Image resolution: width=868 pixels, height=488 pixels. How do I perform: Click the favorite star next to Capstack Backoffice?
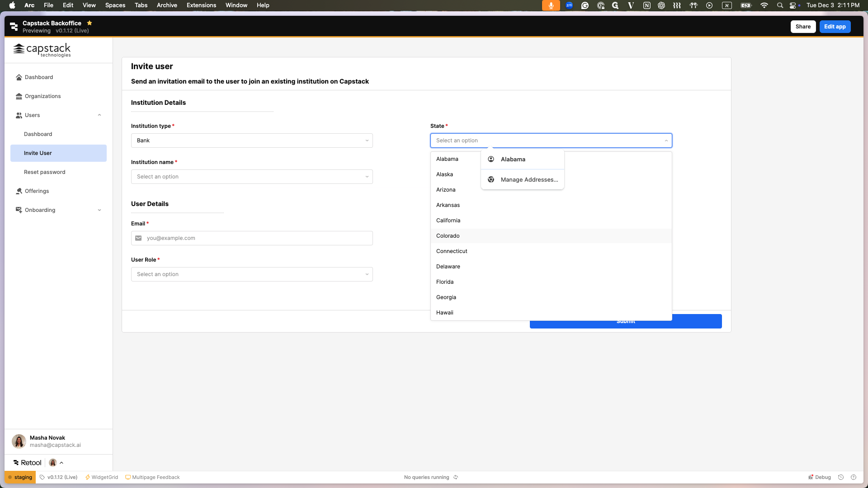coord(90,23)
